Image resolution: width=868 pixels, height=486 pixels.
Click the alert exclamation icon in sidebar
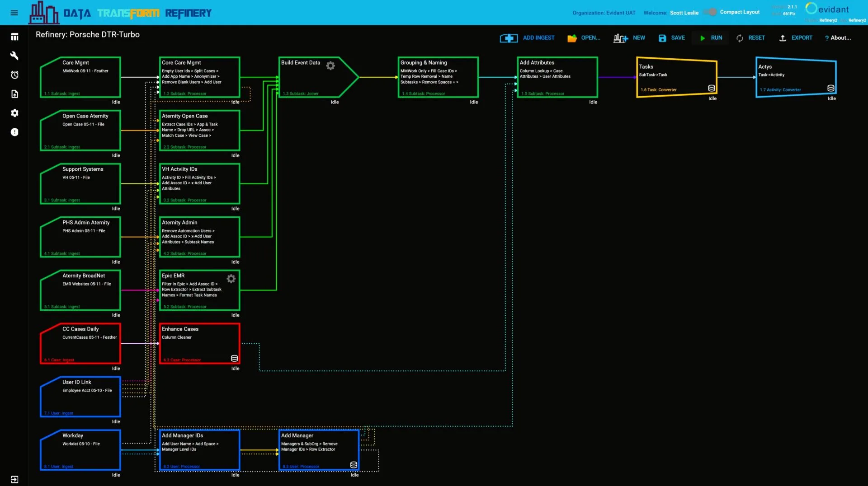pyautogui.click(x=14, y=132)
